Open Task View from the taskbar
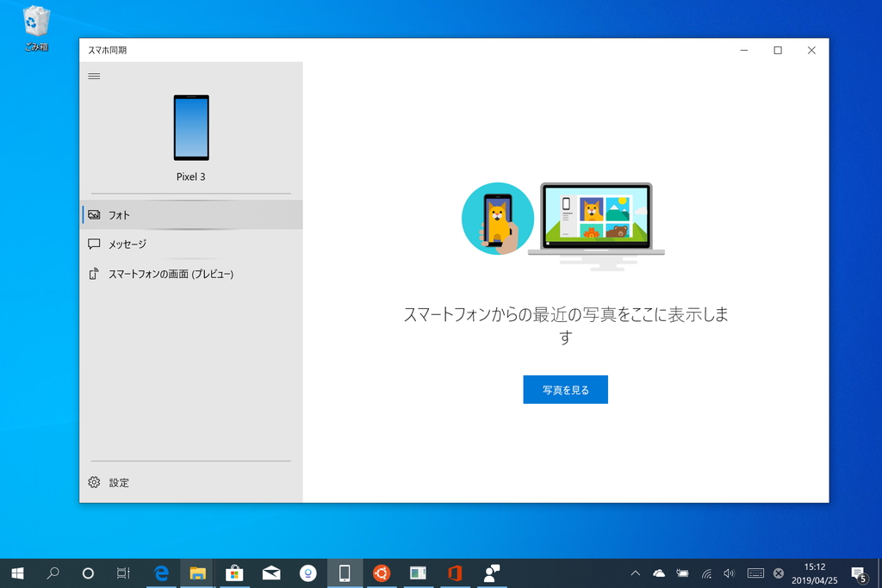Screen dimensions: 882x588 click(x=123, y=573)
